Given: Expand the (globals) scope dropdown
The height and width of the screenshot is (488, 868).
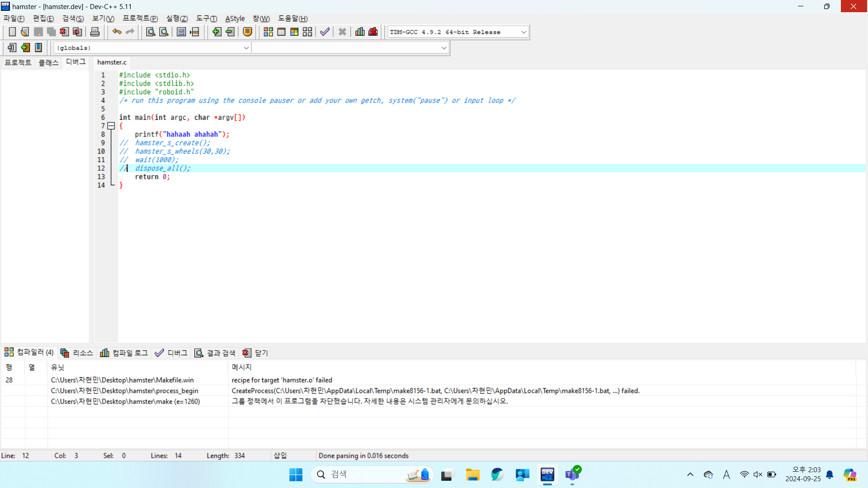Looking at the screenshot, I should point(246,48).
